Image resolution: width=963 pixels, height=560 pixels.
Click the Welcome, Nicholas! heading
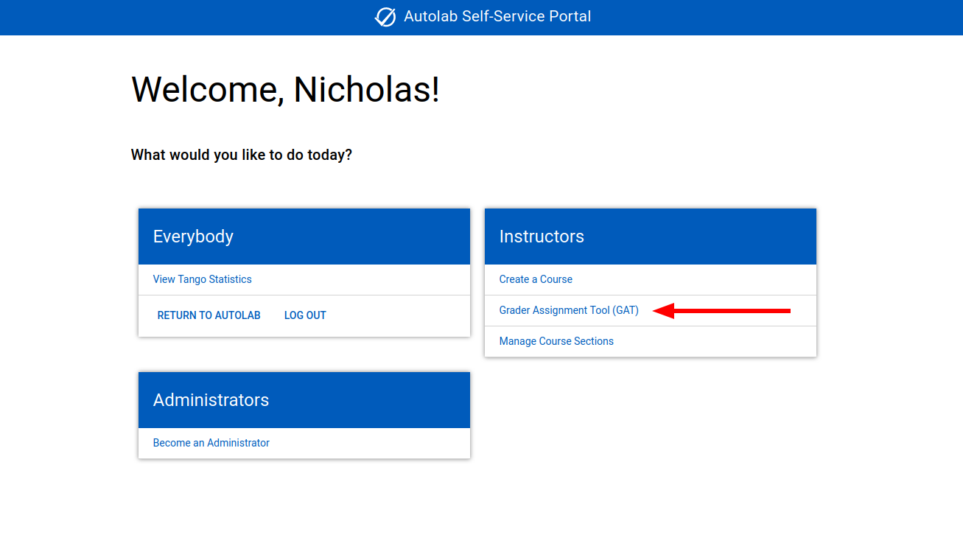coord(285,89)
